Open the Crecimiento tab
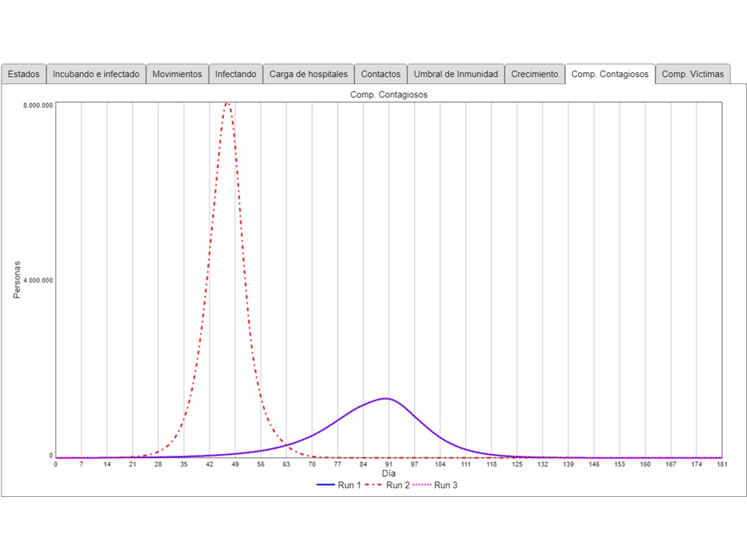 (535, 74)
